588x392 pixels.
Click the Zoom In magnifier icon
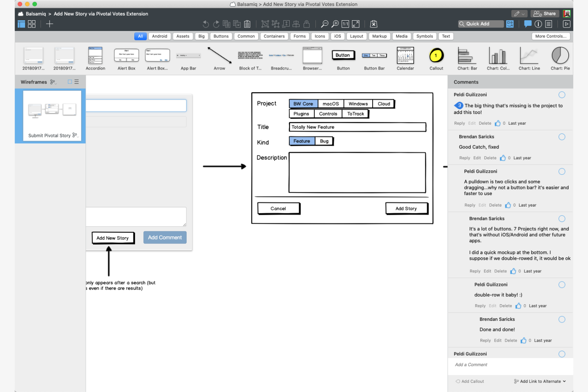(x=335, y=24)
